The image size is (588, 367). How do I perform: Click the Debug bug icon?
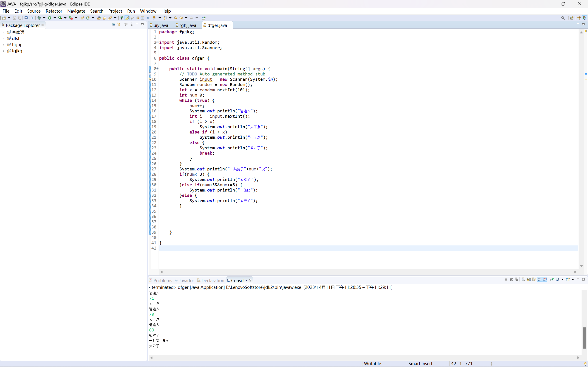click(x=39, y=18)
